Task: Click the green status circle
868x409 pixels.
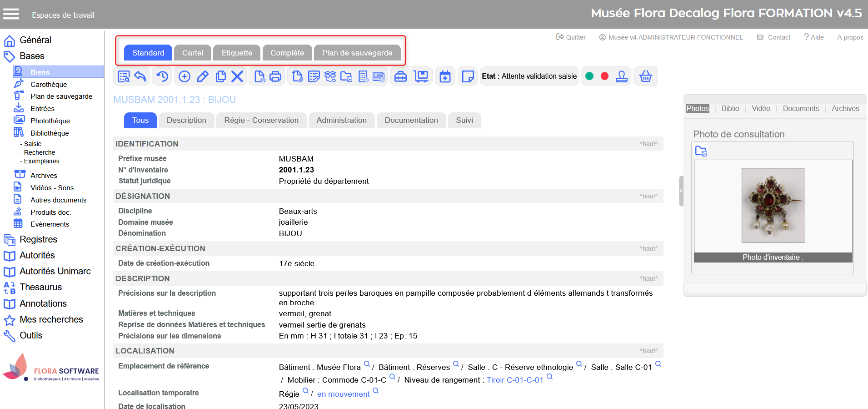Action: tap(589, 76)
